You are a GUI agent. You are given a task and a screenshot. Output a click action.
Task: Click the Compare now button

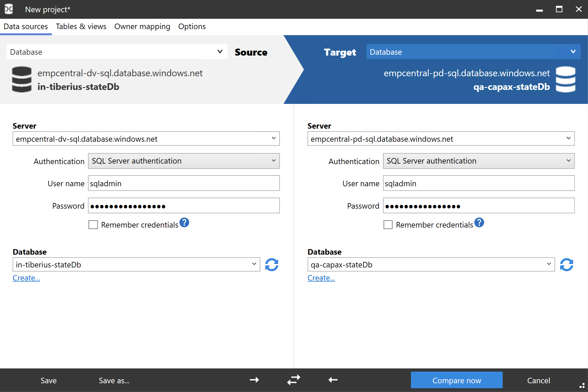(x=457, y=380)
